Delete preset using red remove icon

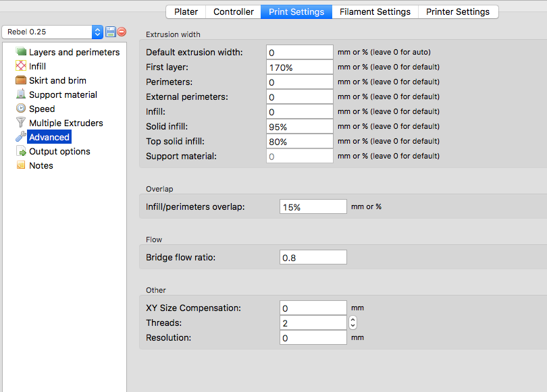(x=122, y=32)
